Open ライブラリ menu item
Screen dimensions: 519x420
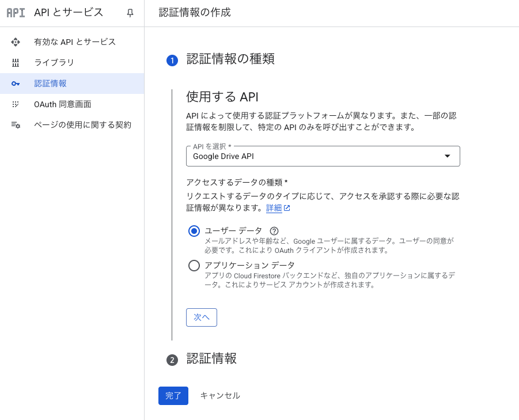[x=54, y=63]
